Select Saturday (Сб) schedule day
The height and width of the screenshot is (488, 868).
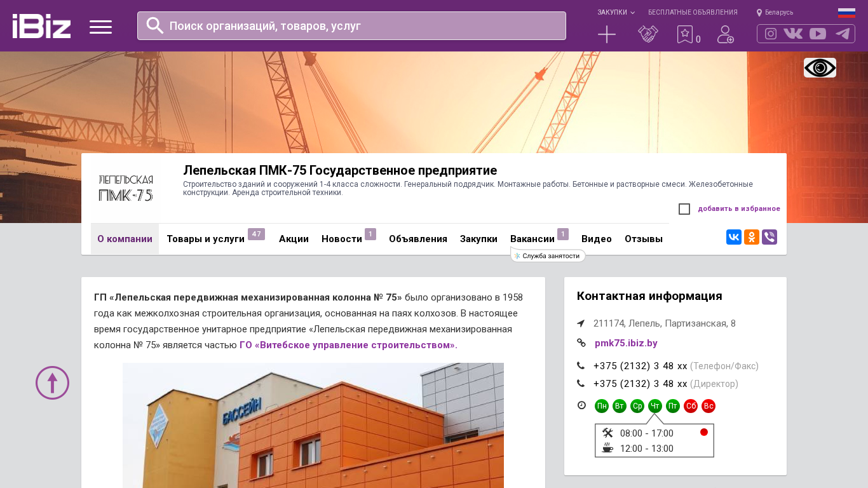[x=691, y=406]
